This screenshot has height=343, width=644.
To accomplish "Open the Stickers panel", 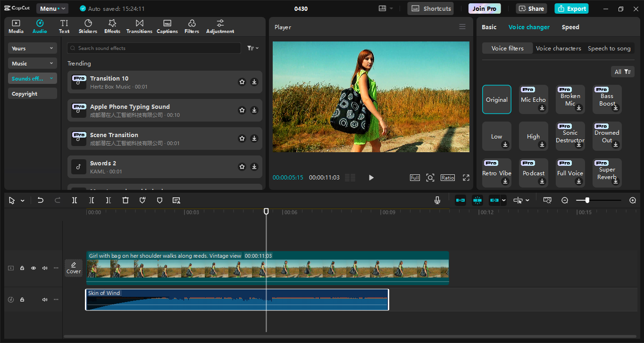I will [88, 26].
